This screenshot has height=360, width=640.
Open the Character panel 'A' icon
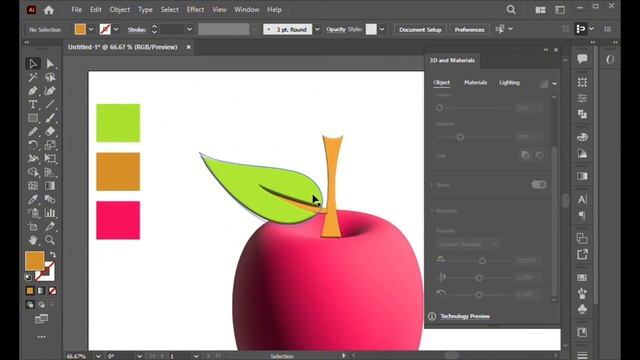[x=582, y=199]
